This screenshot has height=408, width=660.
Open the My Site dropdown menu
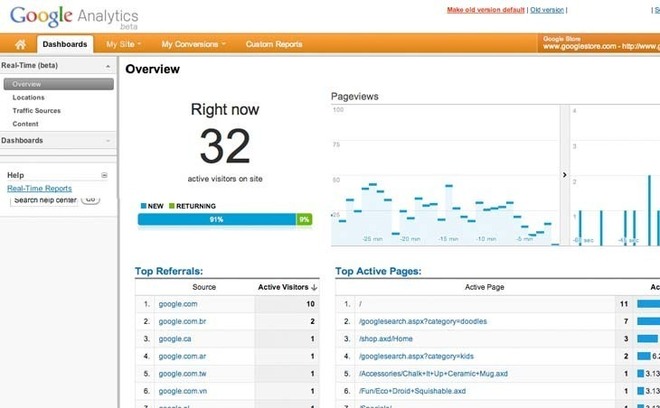pyautogui.click(x=123, y=44)
